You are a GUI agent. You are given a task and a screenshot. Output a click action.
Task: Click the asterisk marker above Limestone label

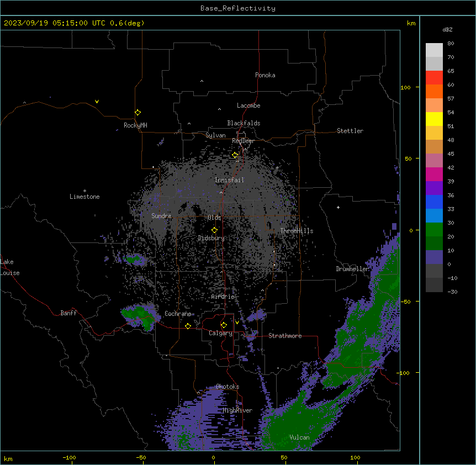pyautogui.click(x=84, y=191)
